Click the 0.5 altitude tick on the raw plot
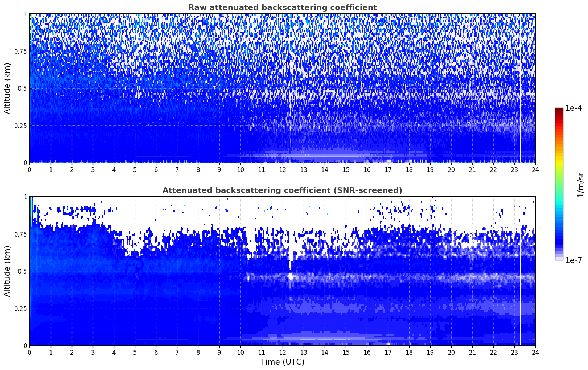588x370 pixels. (x=22, y=89)
